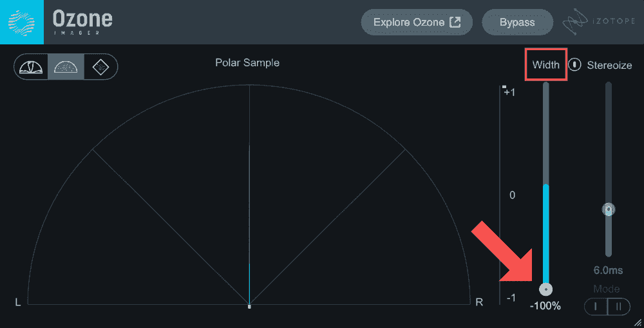Click the Width label
This screenshot has width=644, height=328.
(545, 65)
